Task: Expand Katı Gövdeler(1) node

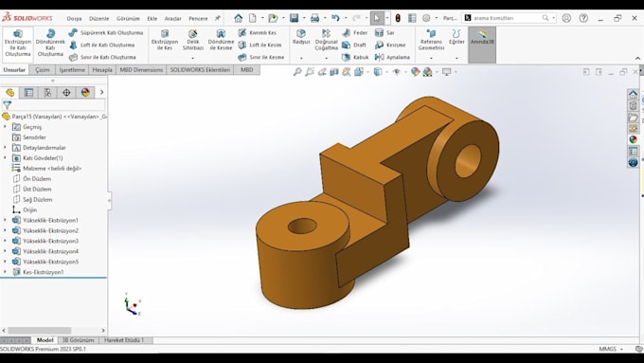Action: (5, 158)
